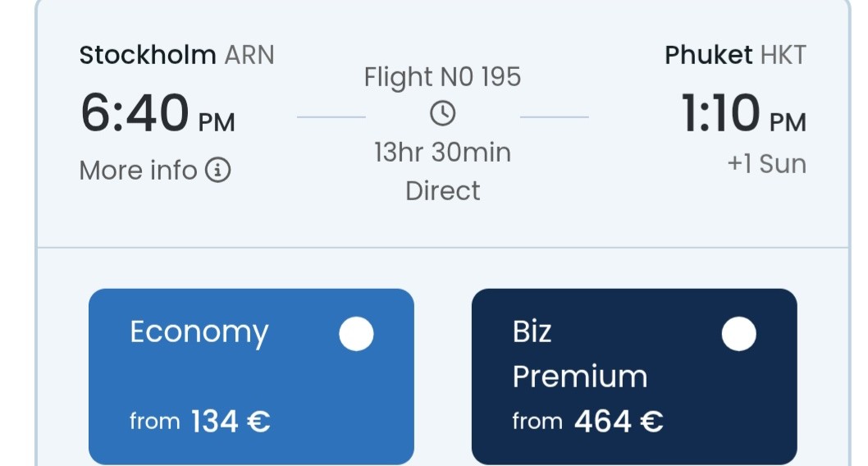The image size is (868, 466).
Task: Click the +1 Sun arrival day note
Action: [767, 164]
